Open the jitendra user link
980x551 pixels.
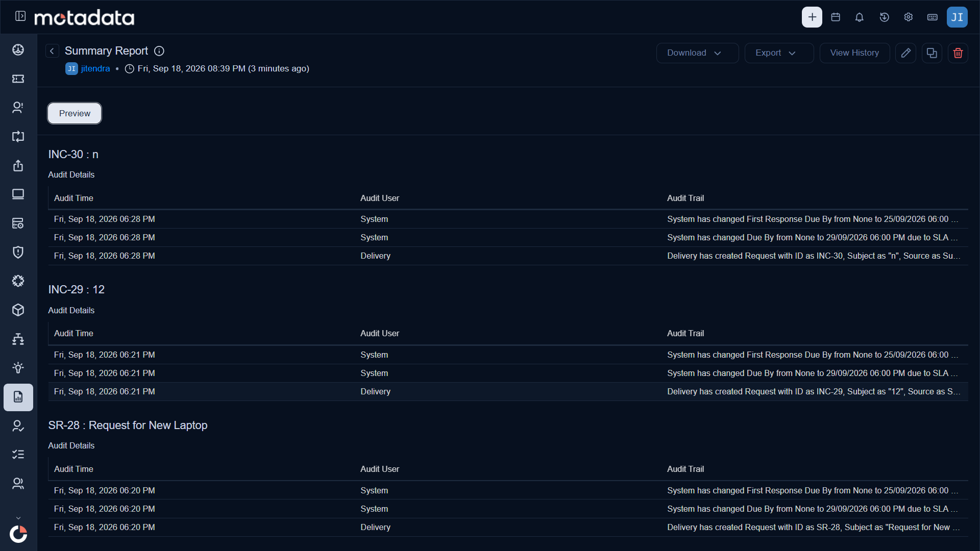coord(95,68)
